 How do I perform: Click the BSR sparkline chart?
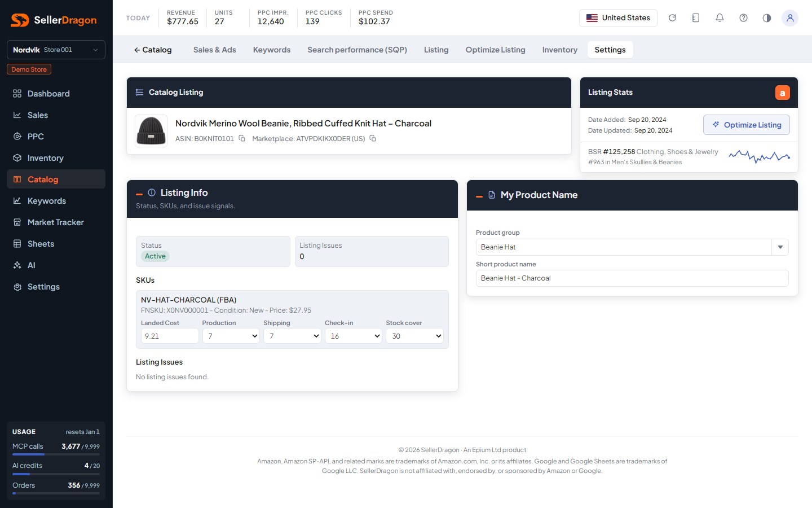tap(759, 156)
